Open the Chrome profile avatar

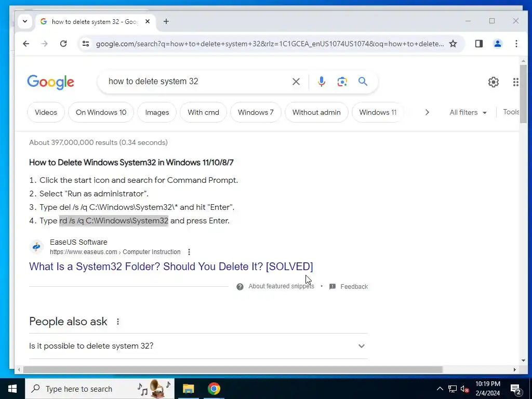(497, 44)
